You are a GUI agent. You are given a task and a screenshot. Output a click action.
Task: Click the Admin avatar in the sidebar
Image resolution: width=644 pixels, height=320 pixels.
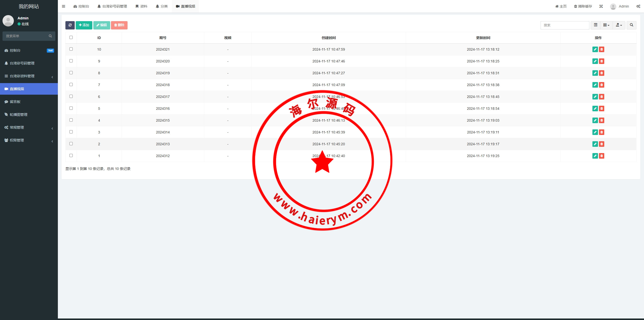8,21
